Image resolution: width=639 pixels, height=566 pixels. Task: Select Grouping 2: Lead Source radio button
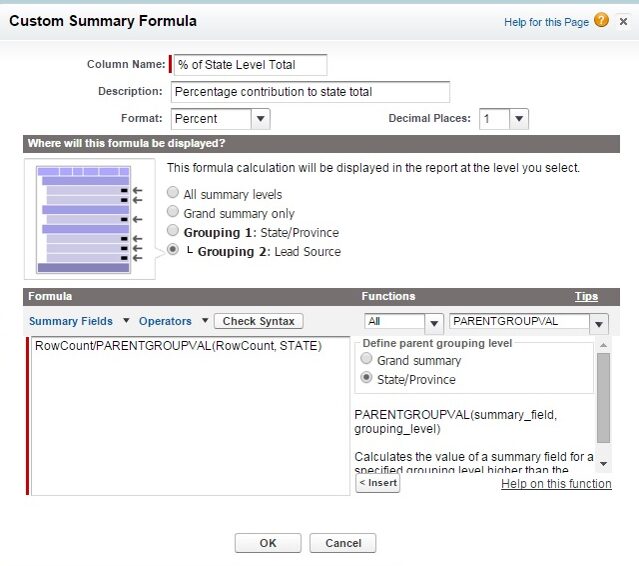point(173,249)
